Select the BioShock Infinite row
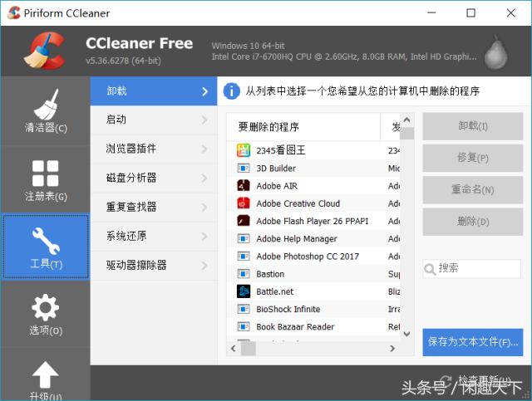This screenshot has height=401, width=532. click(x=313, y=309)
